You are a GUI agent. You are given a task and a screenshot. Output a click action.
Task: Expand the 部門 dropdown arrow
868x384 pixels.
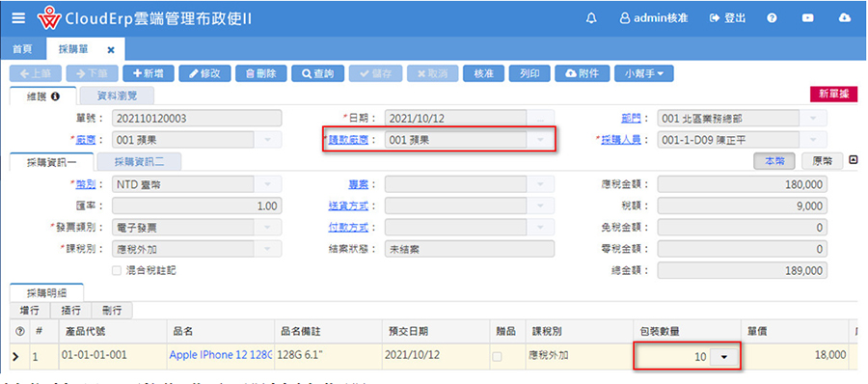813,118
